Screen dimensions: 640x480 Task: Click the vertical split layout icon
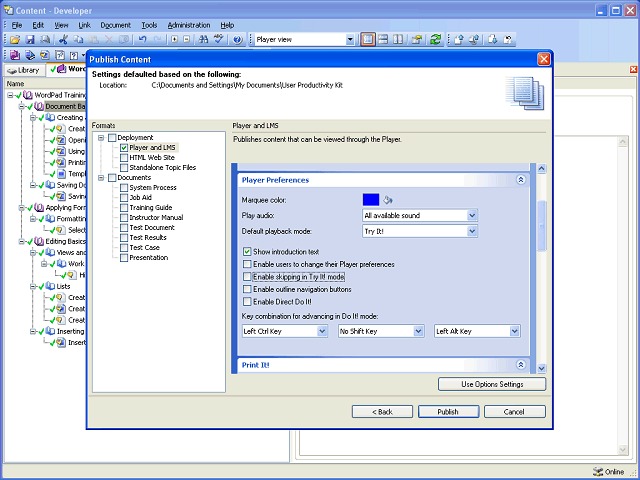[x=398, y=40]
